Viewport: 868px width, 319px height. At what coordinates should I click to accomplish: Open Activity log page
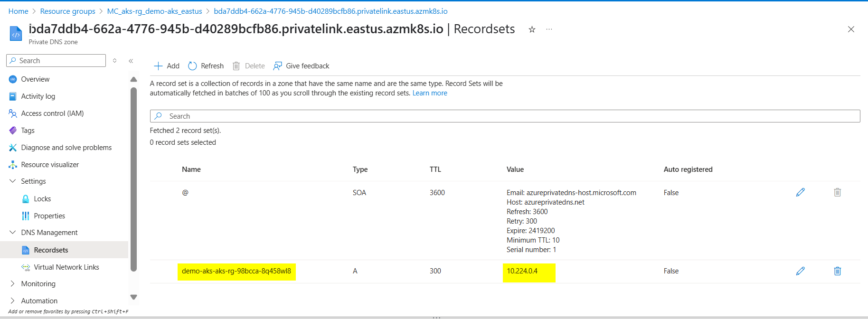point(38,96)
